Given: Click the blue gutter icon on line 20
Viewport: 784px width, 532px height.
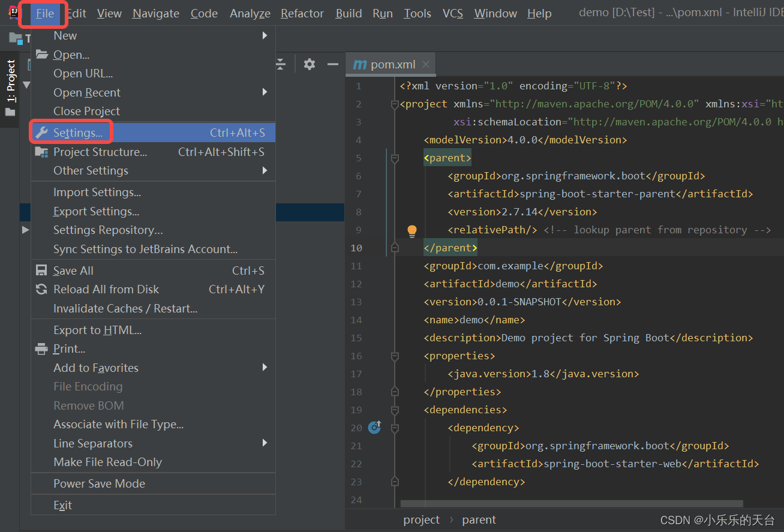Looking at the screenshot, I should (375, 427).
